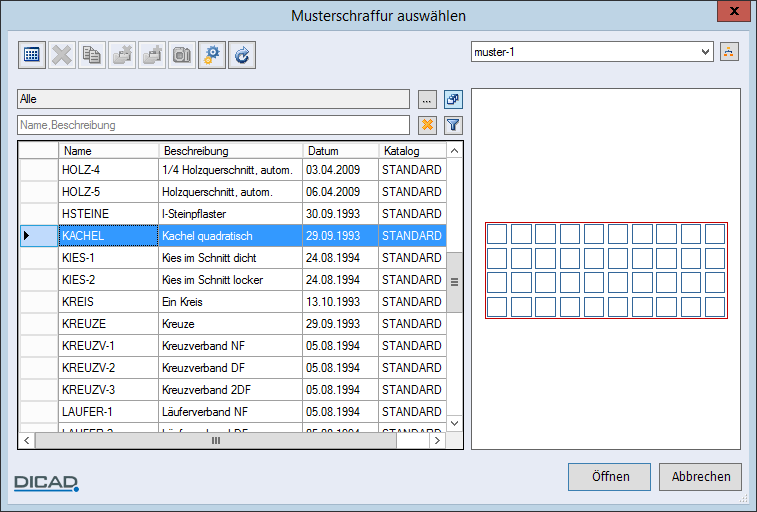Select the KREUZV-2 row

233,368
